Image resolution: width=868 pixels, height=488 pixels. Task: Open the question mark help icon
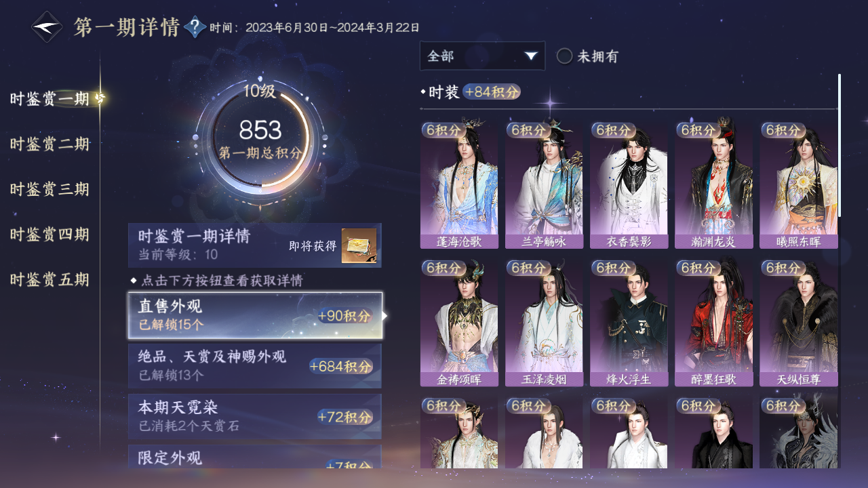(195, 27)
